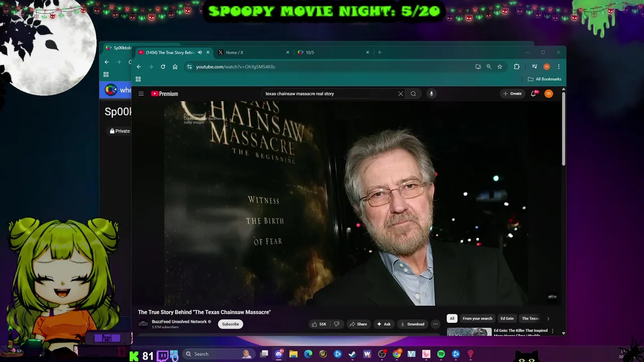This screenshot has height=362, width=644.
Task: Dislike the video
Action: click(337, 324)
